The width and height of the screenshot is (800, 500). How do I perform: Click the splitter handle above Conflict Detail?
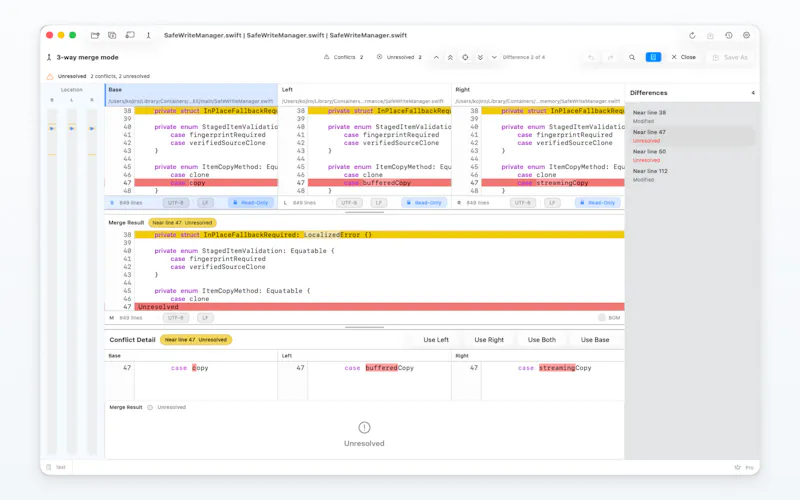coord(364,327)
